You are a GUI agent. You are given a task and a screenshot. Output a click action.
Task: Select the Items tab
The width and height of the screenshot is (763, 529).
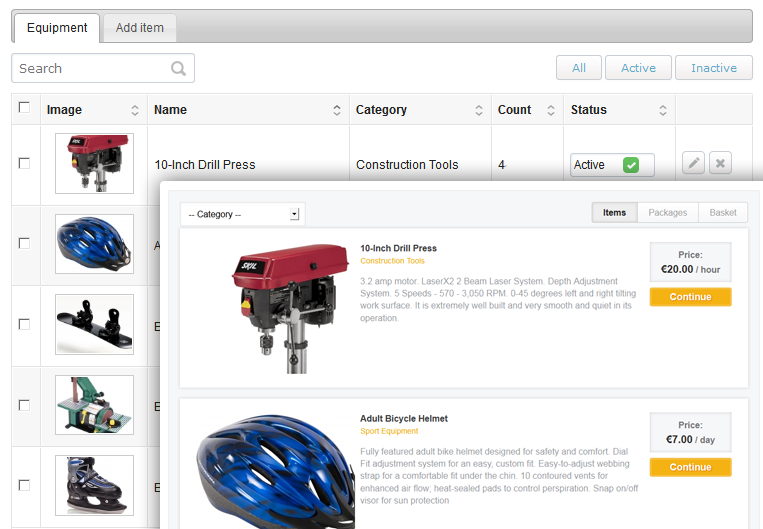pyautogui.click(x=614, y=213)
